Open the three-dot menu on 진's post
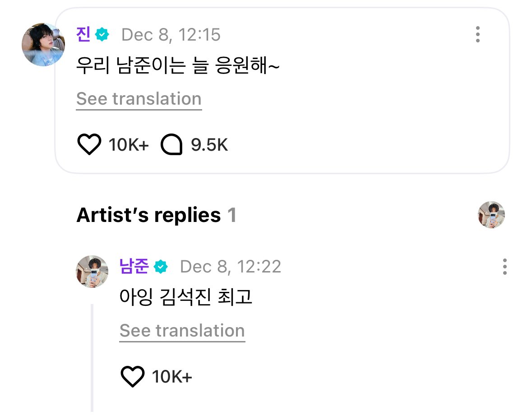The width and height of the screenshot is (532, 420). pos(478,34)
